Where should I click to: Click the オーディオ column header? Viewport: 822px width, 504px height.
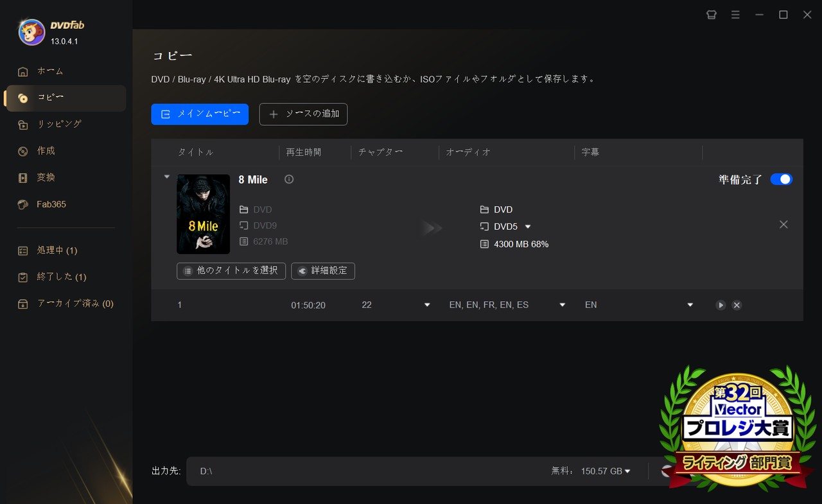[x=468, y=152]
